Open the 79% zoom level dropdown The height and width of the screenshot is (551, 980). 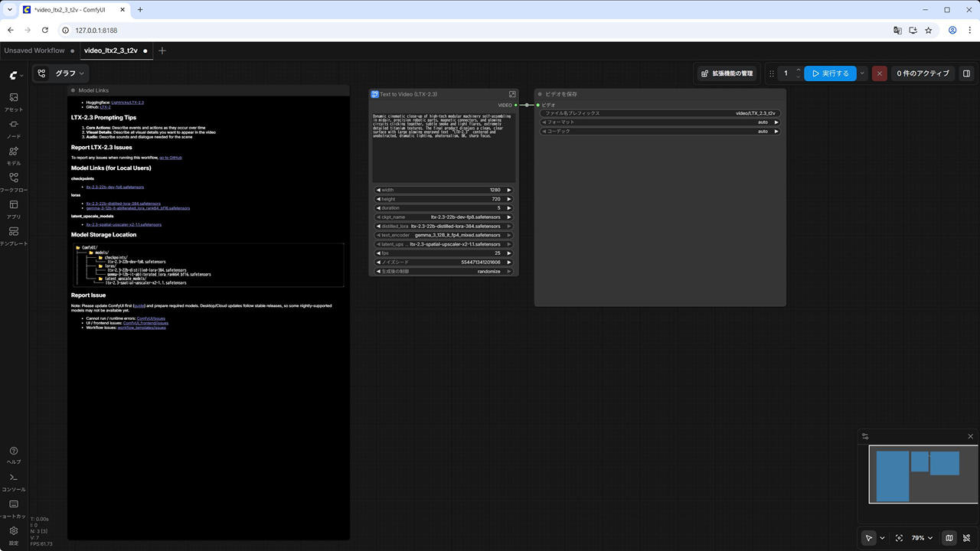coord(922,538)
